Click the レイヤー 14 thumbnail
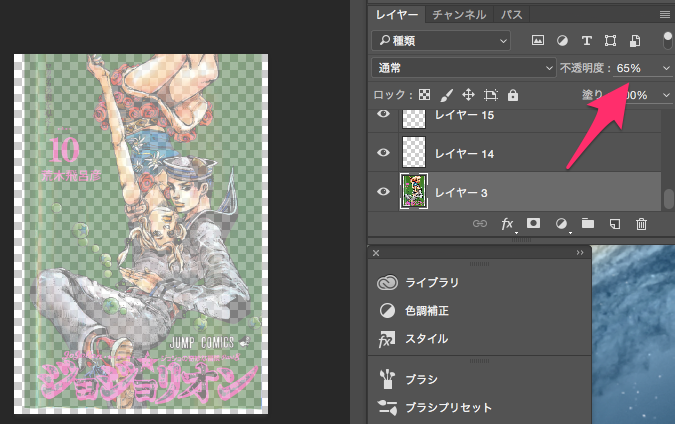 [414, 152]
